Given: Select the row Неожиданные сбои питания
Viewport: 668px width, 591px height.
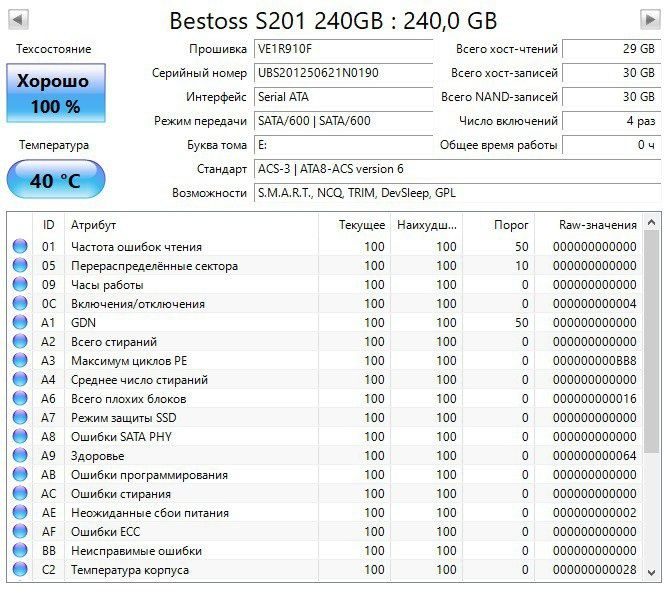Looking at the screenshot, I should pos(325,512).
